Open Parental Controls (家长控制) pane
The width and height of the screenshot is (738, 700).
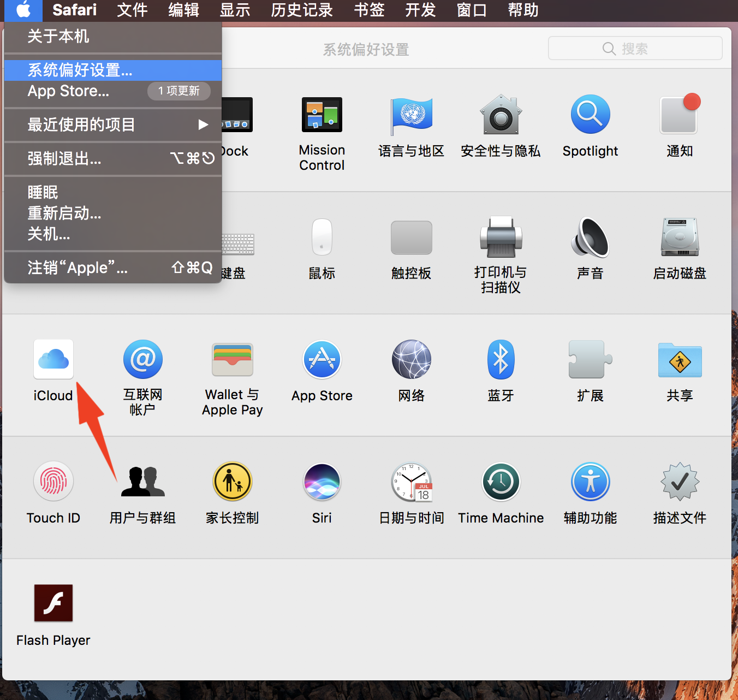point(233,482)
